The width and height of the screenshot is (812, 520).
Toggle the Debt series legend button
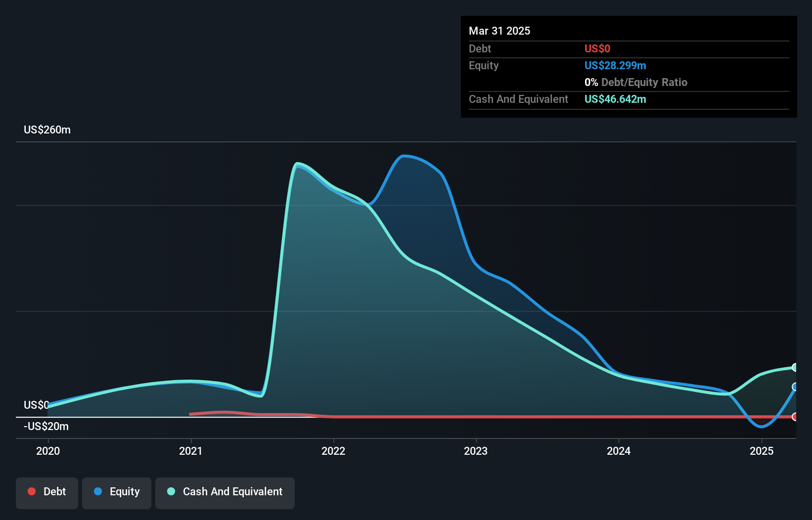point(47,493)
